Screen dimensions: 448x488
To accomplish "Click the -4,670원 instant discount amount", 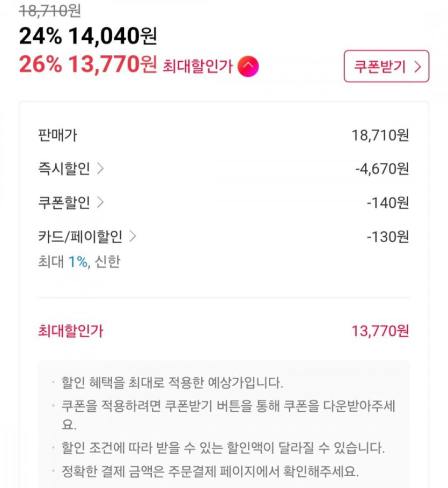I will click(381, 169).
